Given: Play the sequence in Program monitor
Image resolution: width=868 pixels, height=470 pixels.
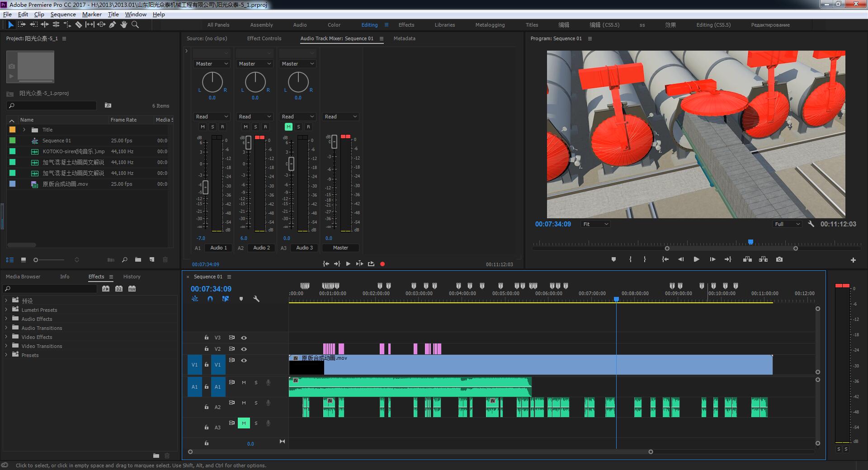Looking at the screenshot, I should pyautogui.click(x=696, y=259).
